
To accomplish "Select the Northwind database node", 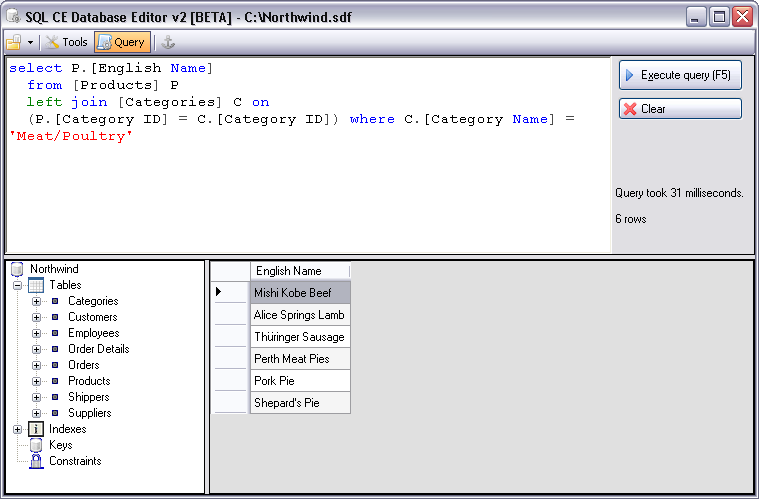I will (x=54, y=269).
